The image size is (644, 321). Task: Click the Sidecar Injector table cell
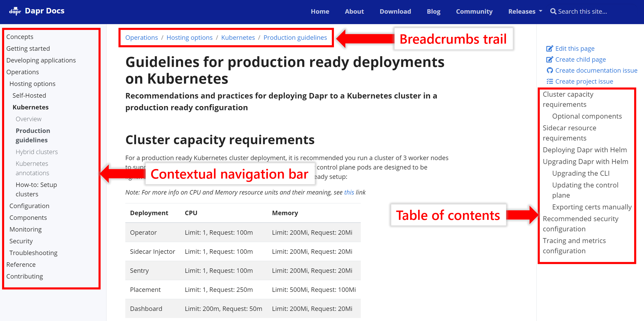(x=152, y=252)
